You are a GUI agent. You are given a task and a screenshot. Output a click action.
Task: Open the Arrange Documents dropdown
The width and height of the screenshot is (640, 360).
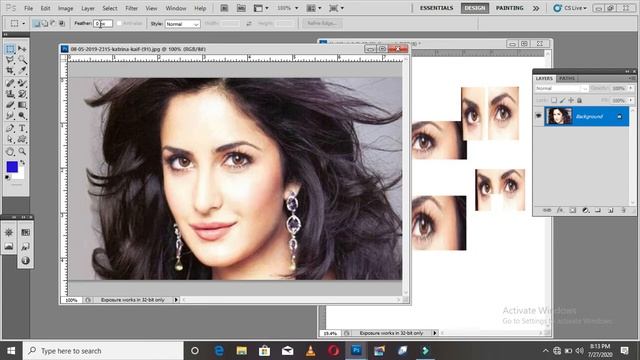[x=313, y=8]
